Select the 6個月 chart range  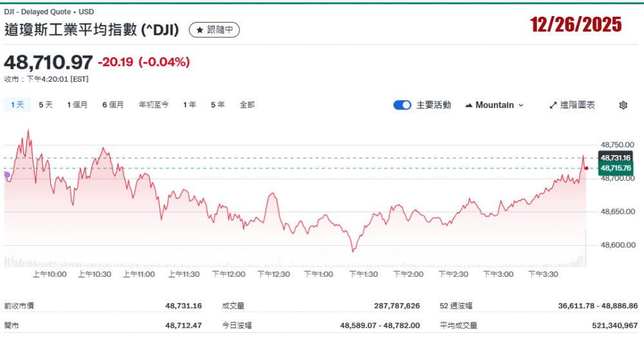(113, 104)
